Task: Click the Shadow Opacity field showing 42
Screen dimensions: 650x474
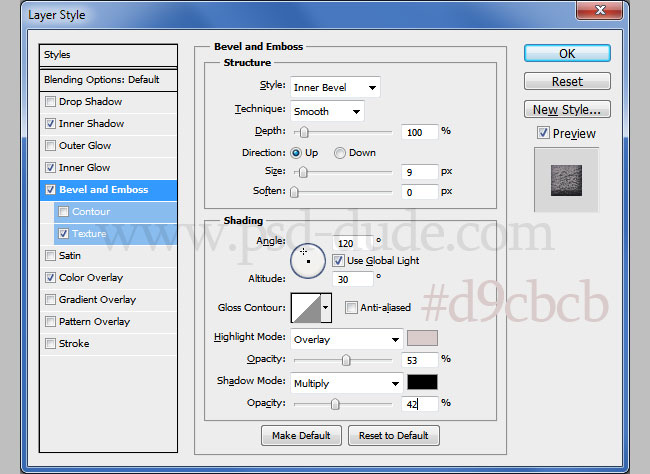Action: [420, 404]
